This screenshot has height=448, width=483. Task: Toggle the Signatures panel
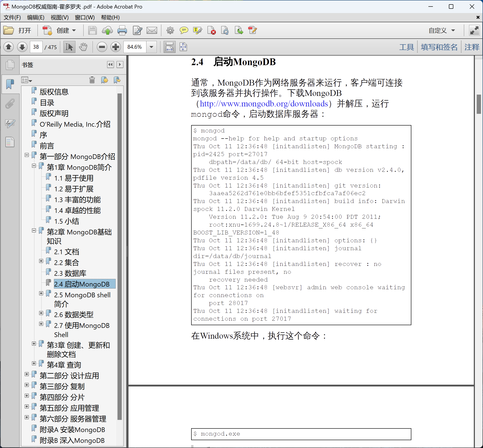tap(10, 123)
